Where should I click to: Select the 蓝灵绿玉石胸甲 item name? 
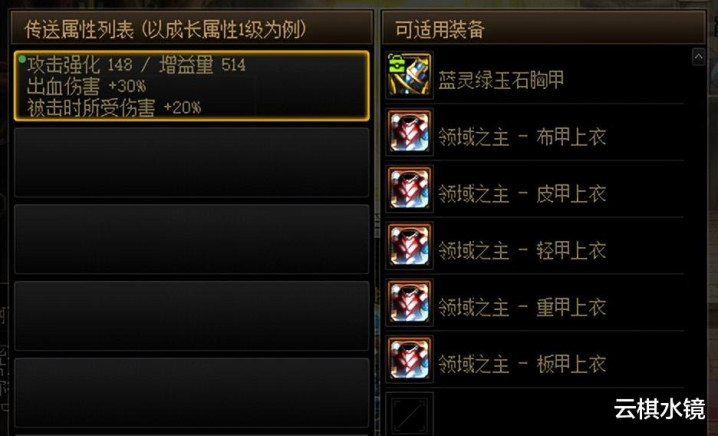click(x=501, y=81)
